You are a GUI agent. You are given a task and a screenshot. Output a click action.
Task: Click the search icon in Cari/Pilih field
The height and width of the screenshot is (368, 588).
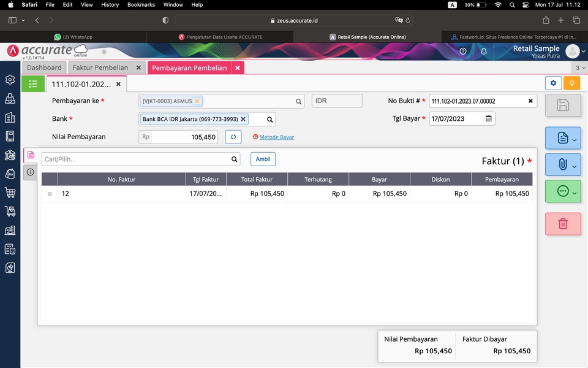(235, 159)
